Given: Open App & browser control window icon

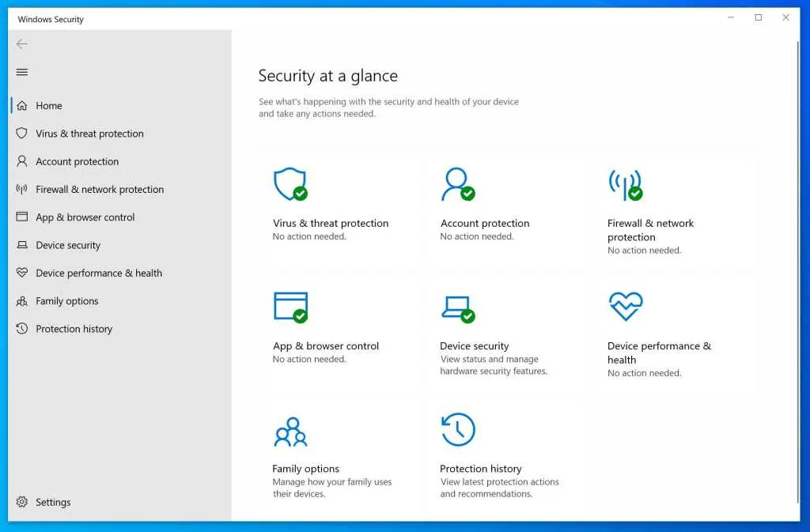Looking at the screenshot, I should point(291,307).
